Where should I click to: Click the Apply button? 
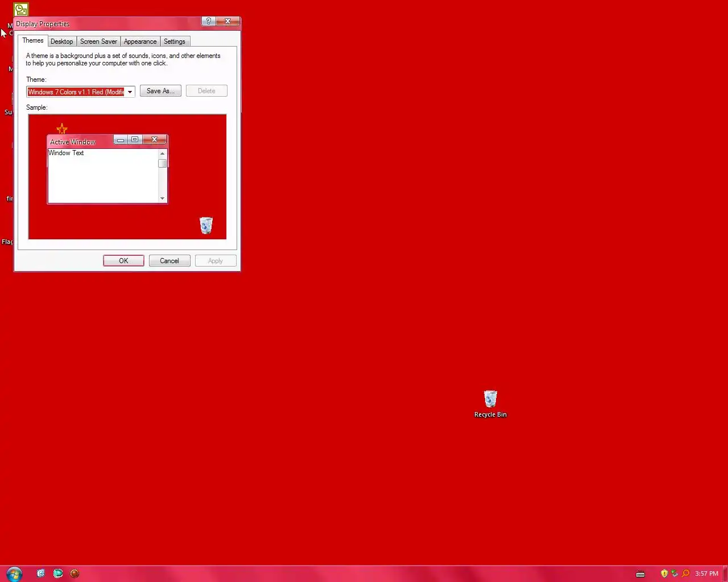(x=216, y=261)
